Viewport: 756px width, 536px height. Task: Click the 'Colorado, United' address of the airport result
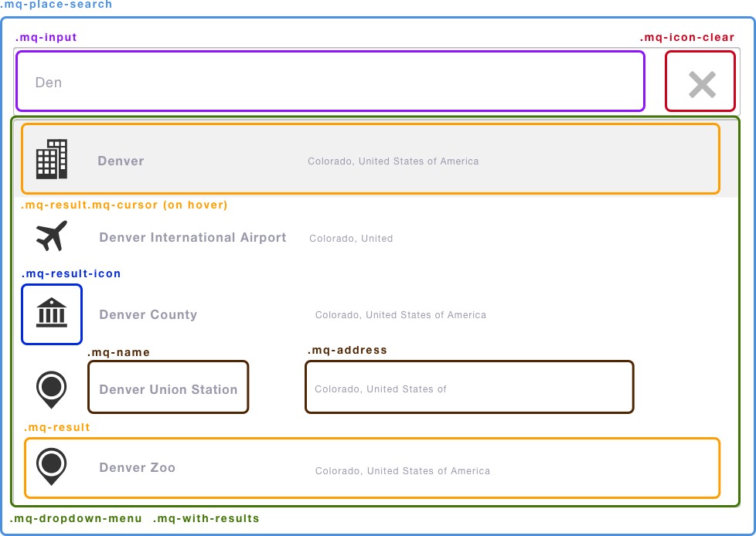tap(351, 239)
